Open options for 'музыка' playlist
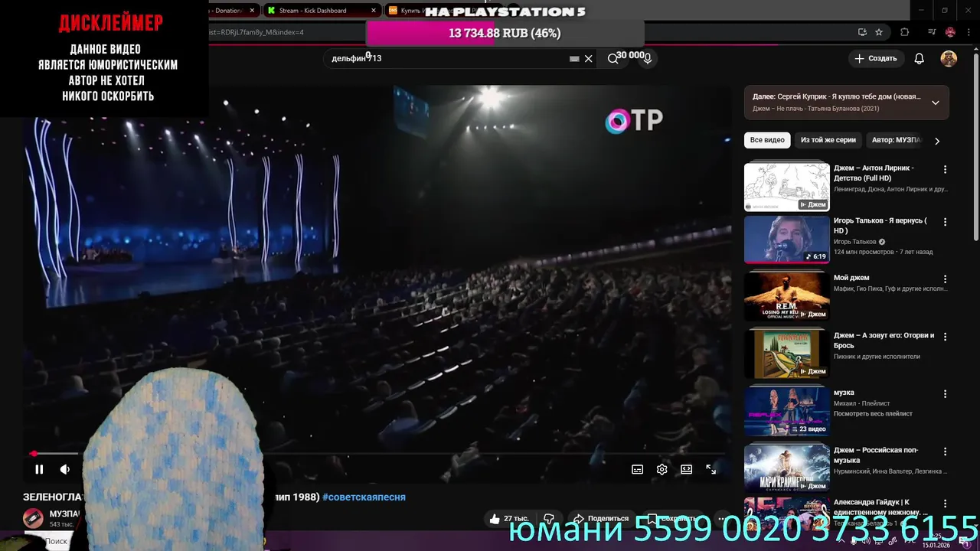This screenshot has height=551, width=980. (945, 394)
